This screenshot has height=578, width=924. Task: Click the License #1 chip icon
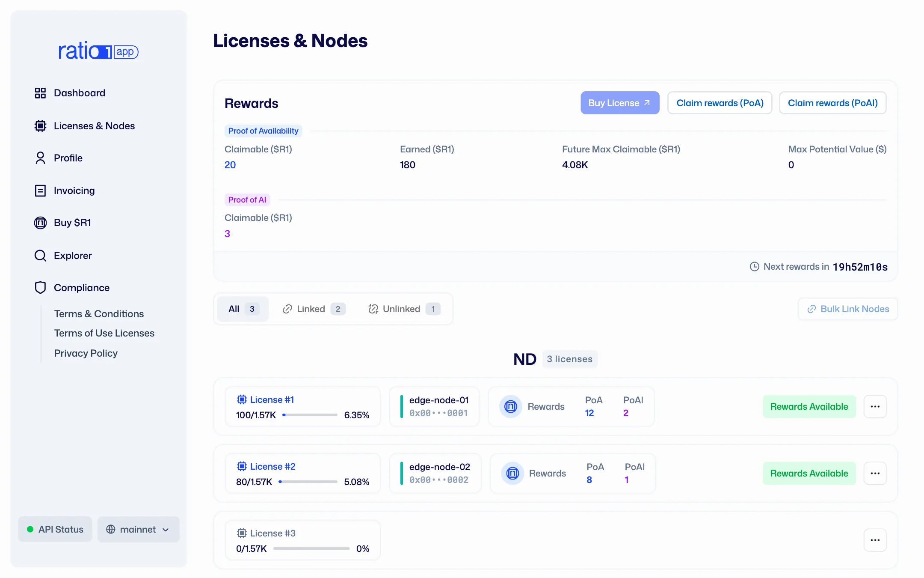click(x=242, y=399)
